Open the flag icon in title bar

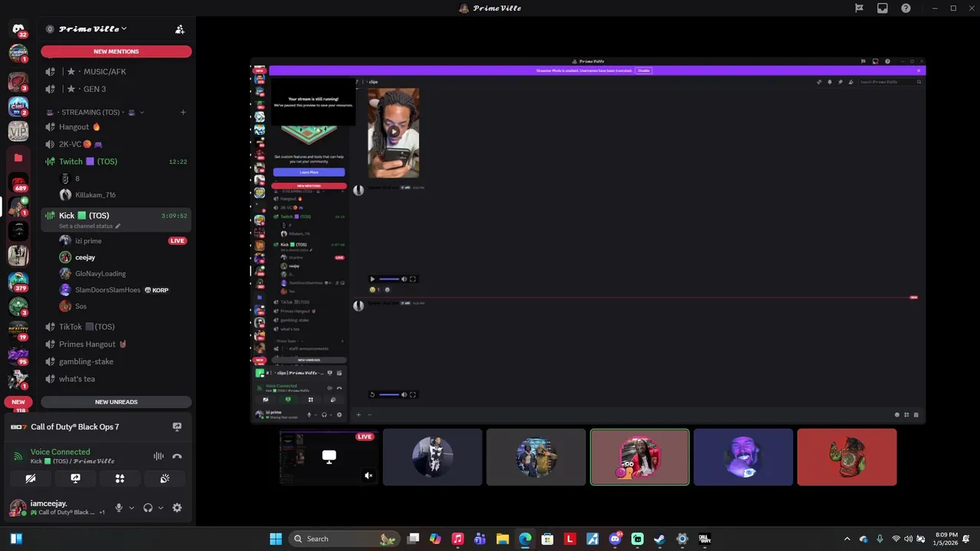tap(859, 8)
